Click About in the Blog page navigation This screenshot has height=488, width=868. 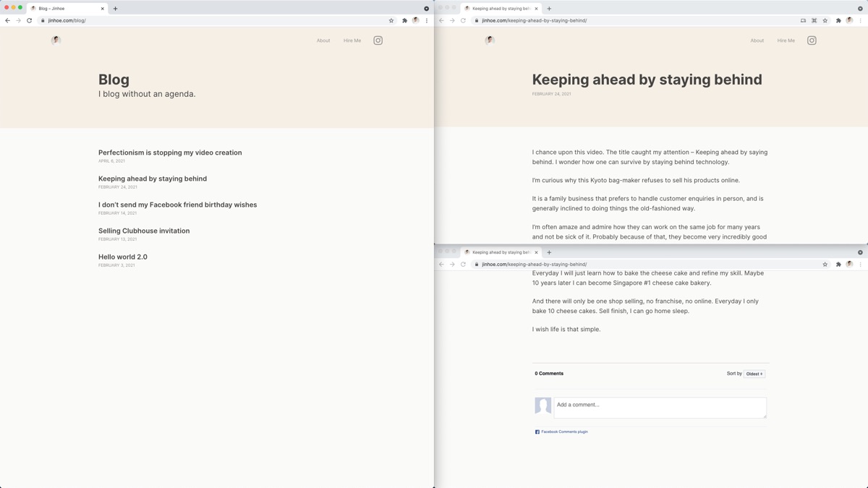[323, 40]
